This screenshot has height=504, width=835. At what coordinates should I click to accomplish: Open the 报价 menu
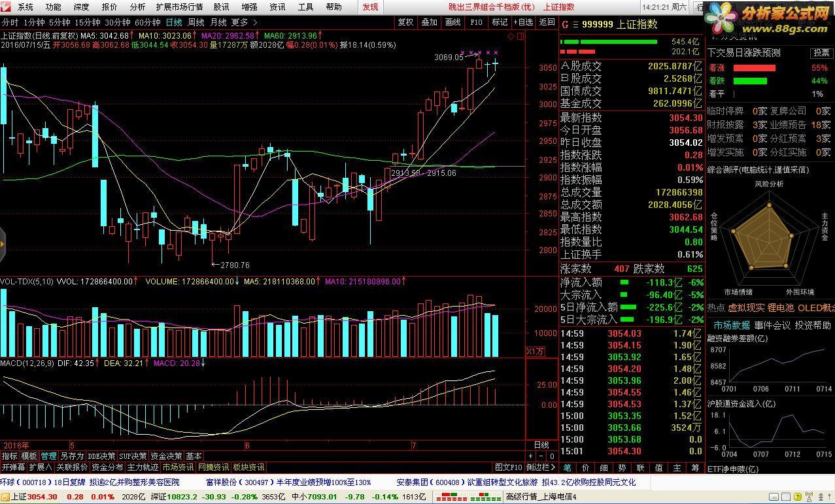110,7
